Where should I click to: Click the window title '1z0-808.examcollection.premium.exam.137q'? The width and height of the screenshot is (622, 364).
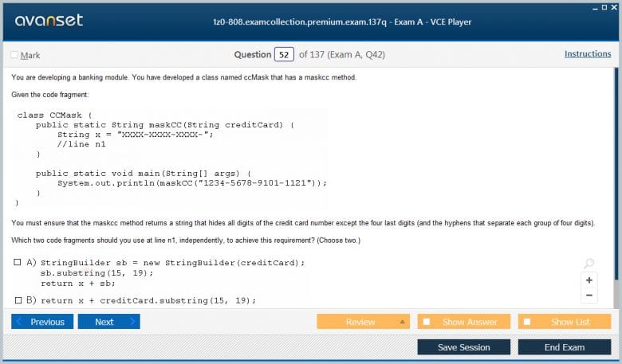(300, 22)
